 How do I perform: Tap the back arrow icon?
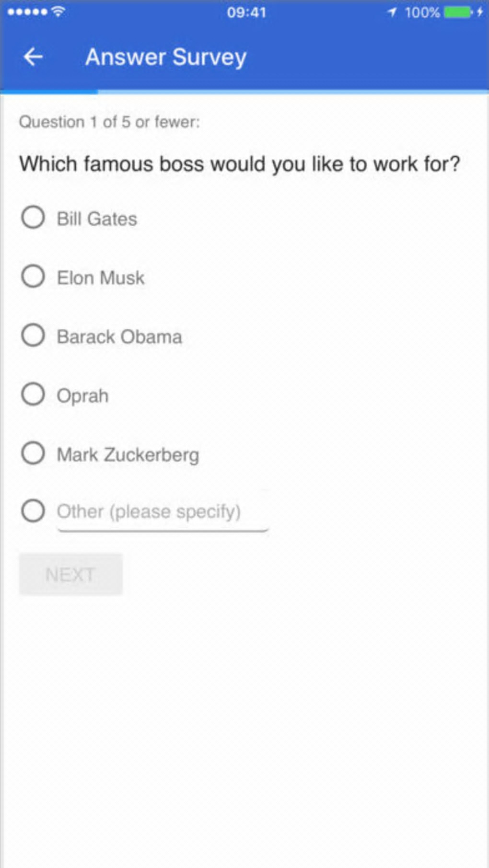click(33, 57)
